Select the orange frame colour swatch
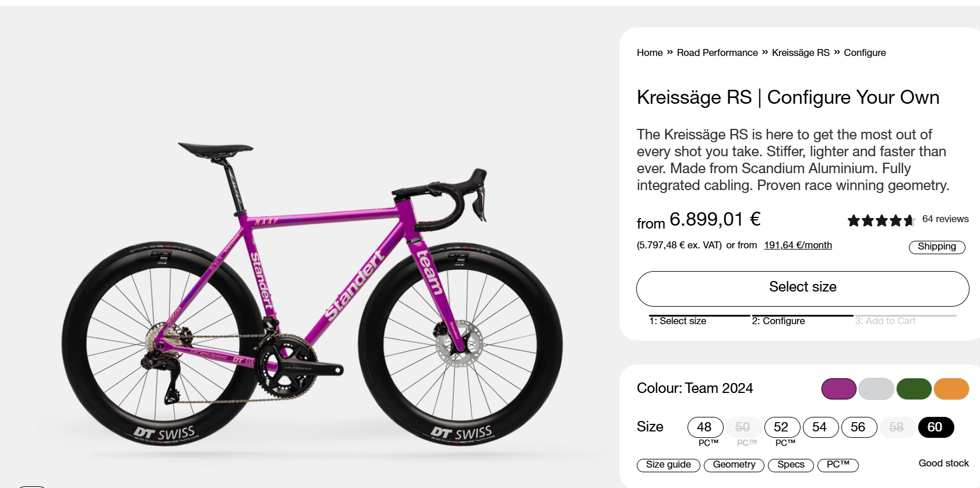The height and width of the screenshot is (488, 980). pyautogui.click(x=951, y=389)
